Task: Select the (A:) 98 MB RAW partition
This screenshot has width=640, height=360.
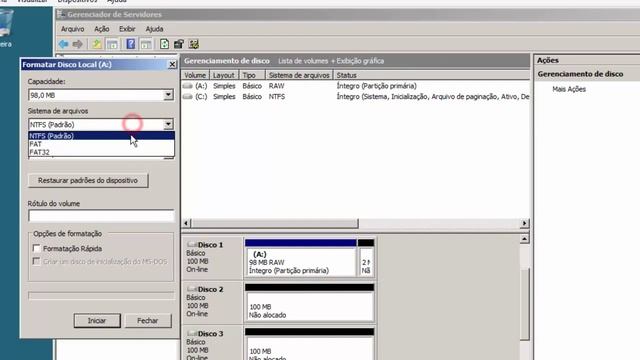Action: [301, 258]
